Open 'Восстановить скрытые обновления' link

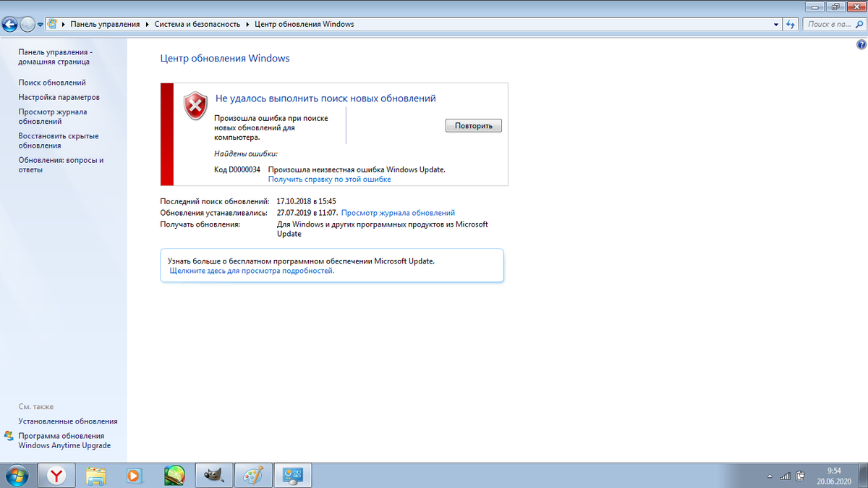click(58, 140)
